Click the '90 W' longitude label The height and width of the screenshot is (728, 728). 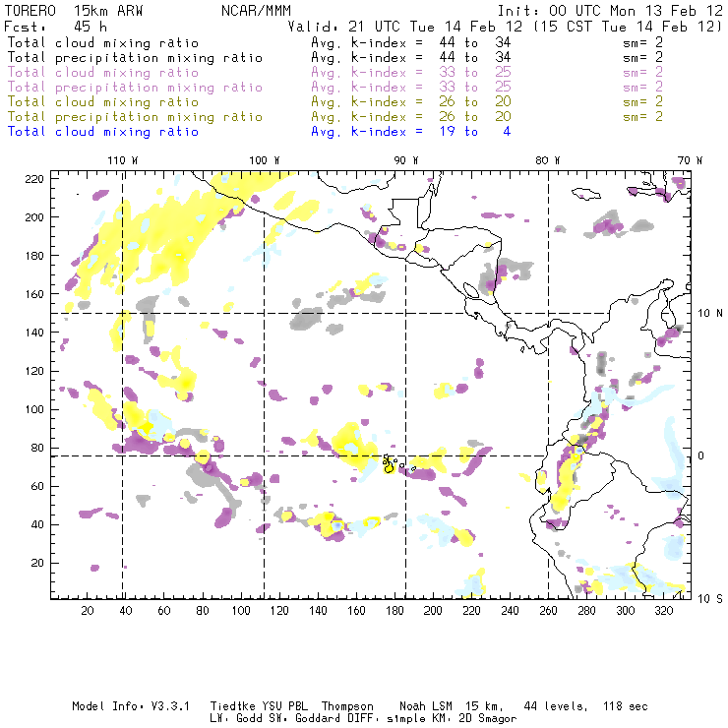click(406, 160)
